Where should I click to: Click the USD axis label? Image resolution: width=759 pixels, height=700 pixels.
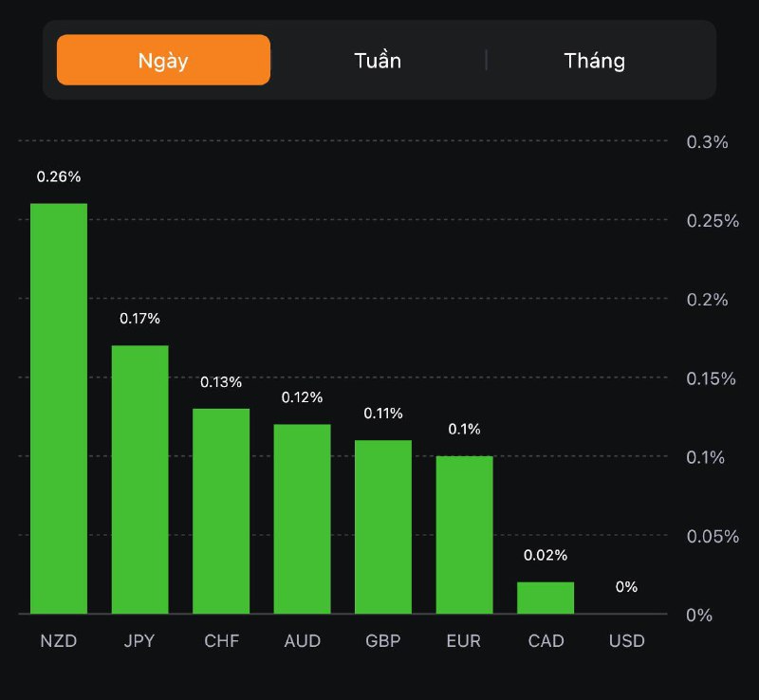627,641
